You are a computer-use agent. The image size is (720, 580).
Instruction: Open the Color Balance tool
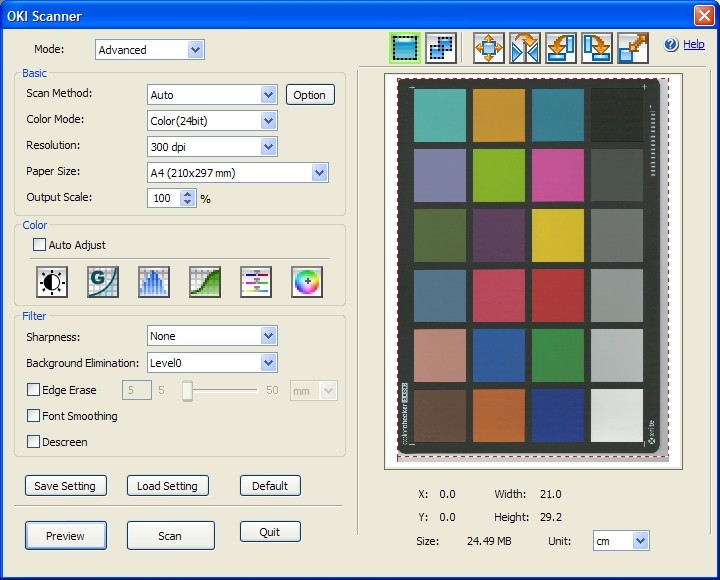pos(256,282)
